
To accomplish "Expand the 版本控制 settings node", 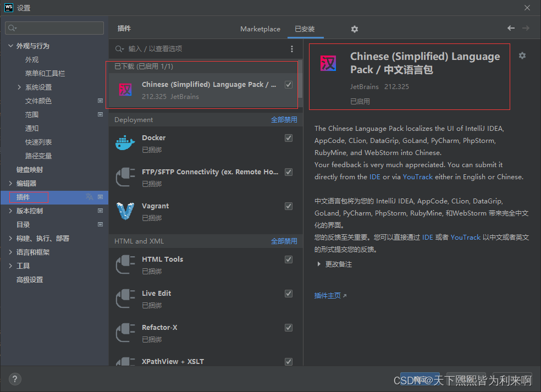I will coord(10,211).
